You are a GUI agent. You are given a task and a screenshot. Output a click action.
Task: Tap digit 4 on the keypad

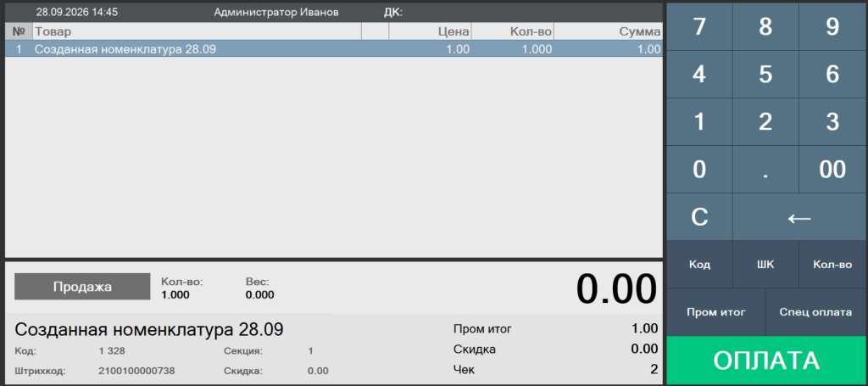(x=699, y=74)
